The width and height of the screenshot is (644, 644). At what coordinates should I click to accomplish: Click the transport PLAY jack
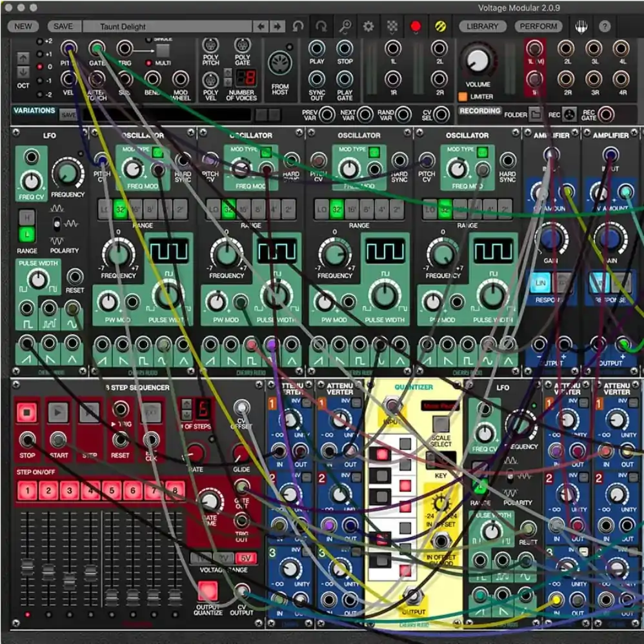pos(317,48)
